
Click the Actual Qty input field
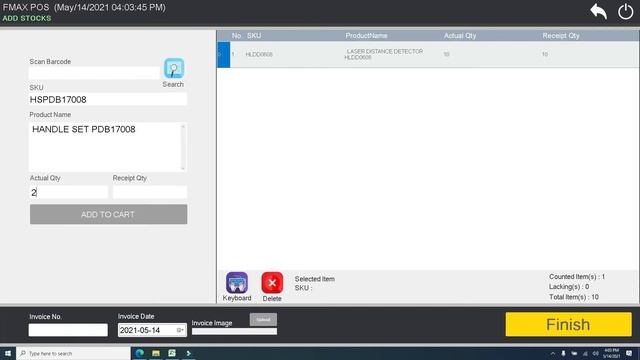(69, 192)
